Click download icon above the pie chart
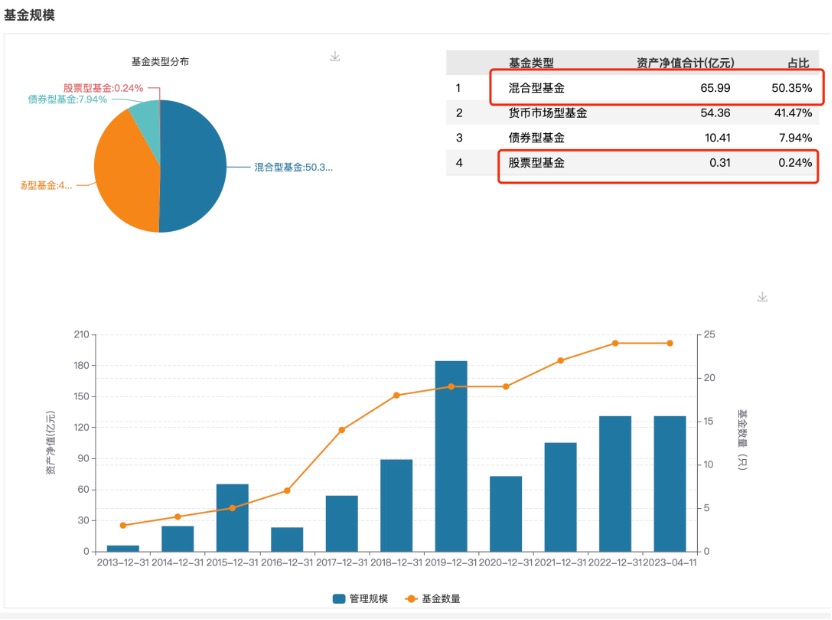Screen dimensions: 832x620 [335, 57]
